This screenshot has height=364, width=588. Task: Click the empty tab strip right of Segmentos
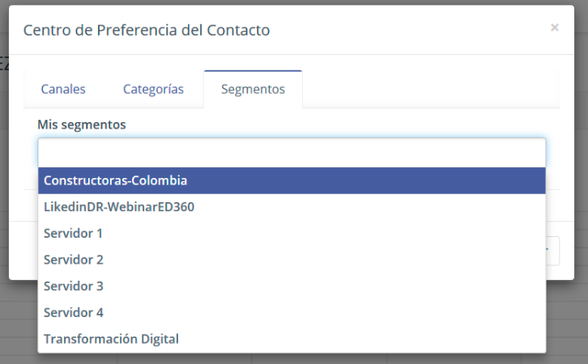point(429,89)
